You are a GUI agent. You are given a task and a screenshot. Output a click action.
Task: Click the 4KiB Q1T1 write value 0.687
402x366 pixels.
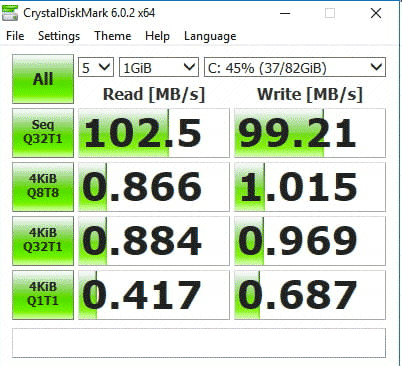tap(310, 295)
